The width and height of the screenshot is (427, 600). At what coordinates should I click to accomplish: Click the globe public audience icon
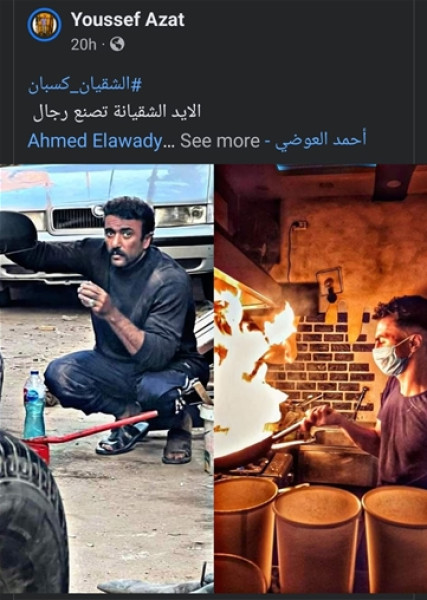click(117, 44)
